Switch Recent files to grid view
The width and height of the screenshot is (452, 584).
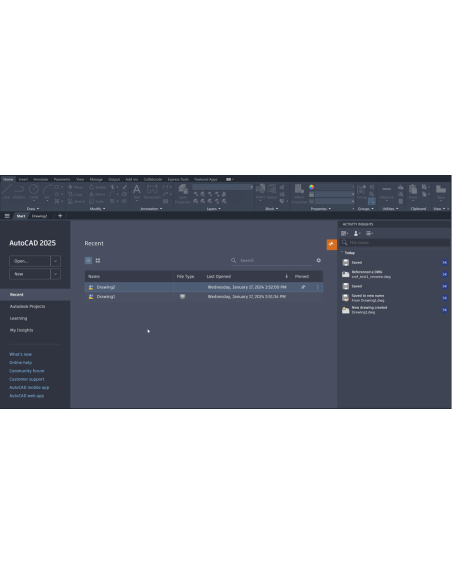[98, 261]
